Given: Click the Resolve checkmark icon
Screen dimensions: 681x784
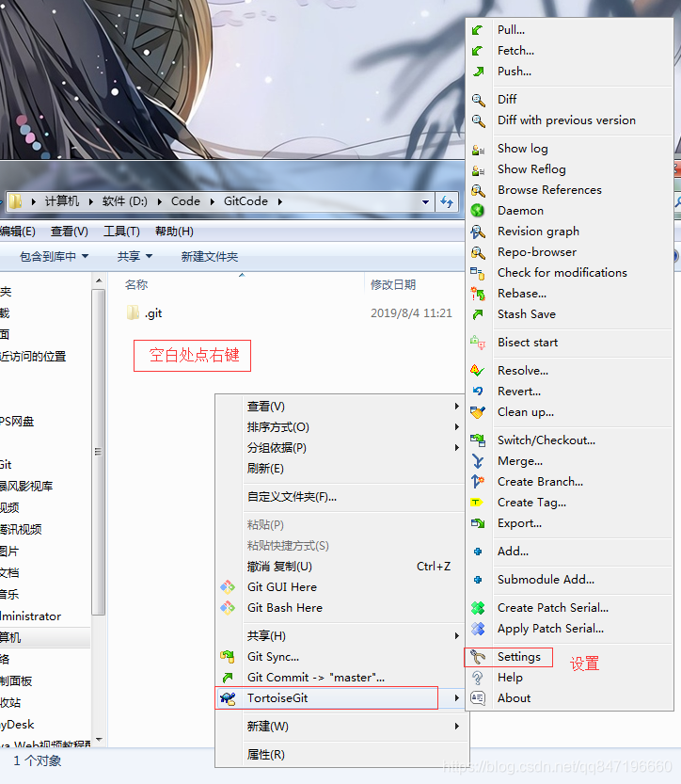Looking at the screenshot, I should (478, 371).
